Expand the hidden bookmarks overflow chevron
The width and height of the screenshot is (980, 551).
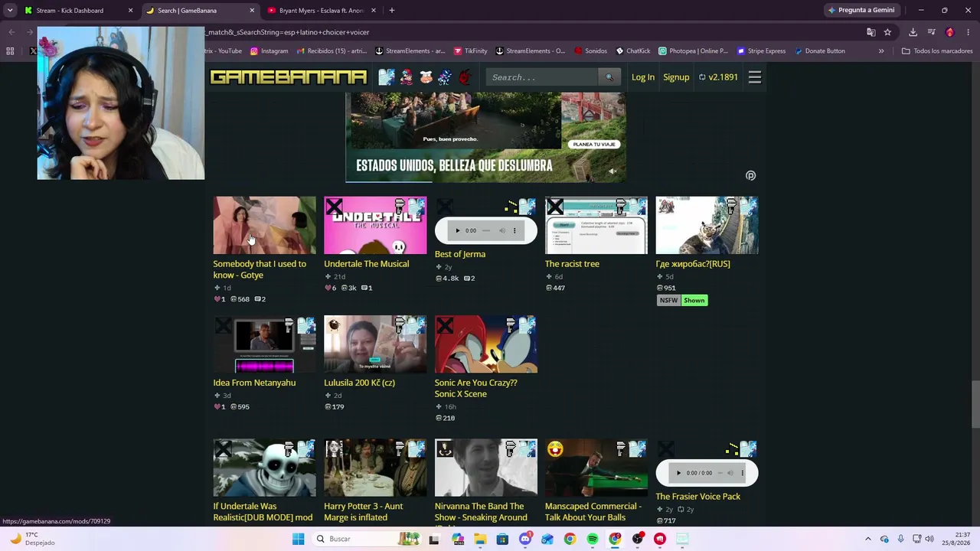point(881,51)
